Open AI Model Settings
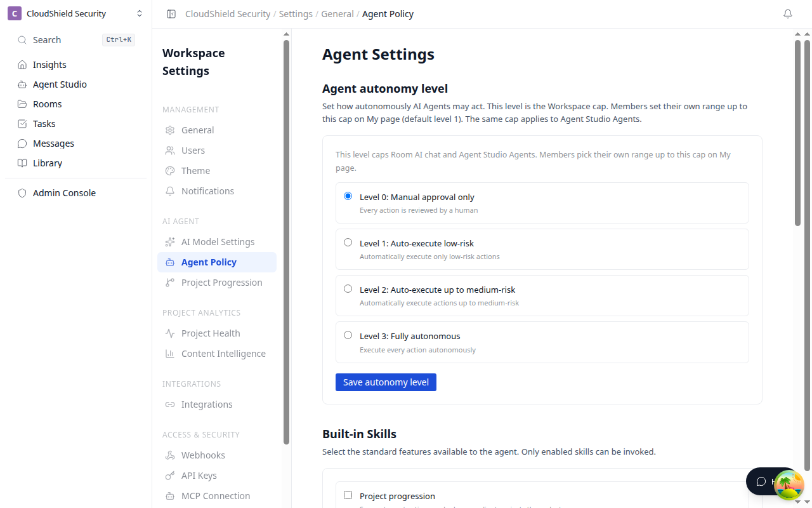This screenshot has height=508, width=812. click(x=217, y=242)
